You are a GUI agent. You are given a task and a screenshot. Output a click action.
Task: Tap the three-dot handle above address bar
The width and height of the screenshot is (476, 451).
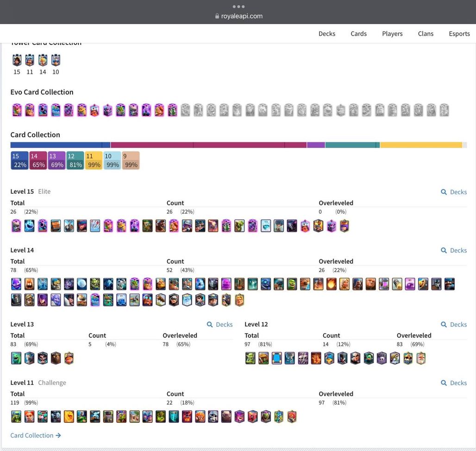tap(238, 6)
